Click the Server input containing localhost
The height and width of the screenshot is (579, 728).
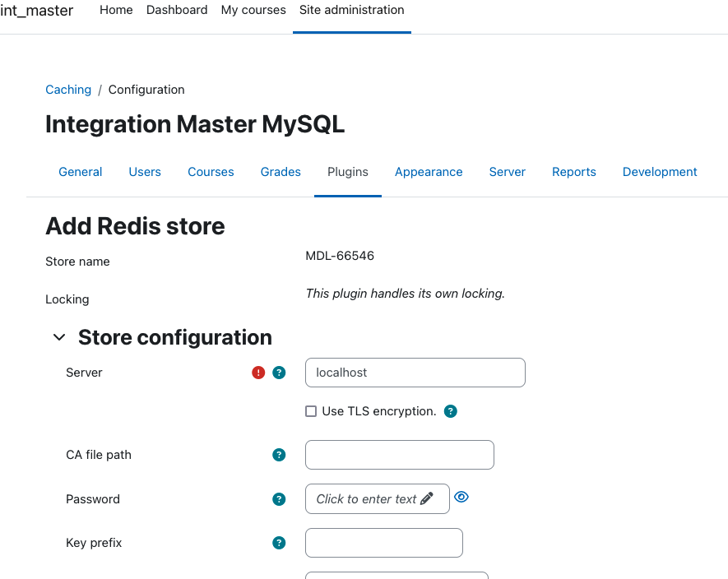tap(415, 373)
